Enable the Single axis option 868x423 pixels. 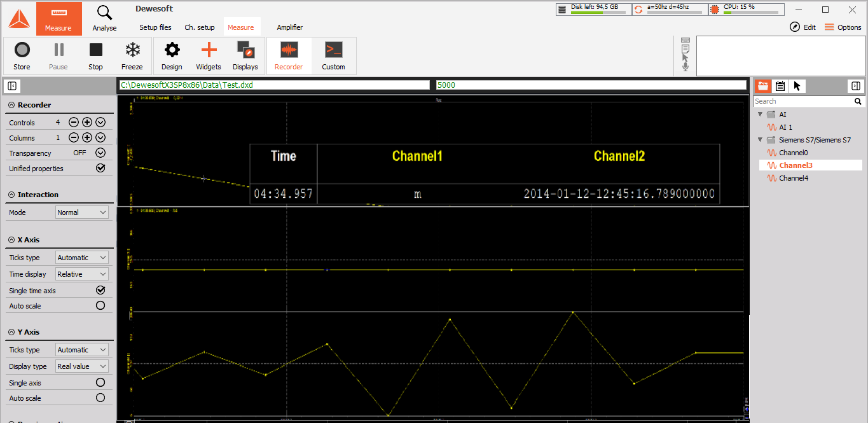100,382
